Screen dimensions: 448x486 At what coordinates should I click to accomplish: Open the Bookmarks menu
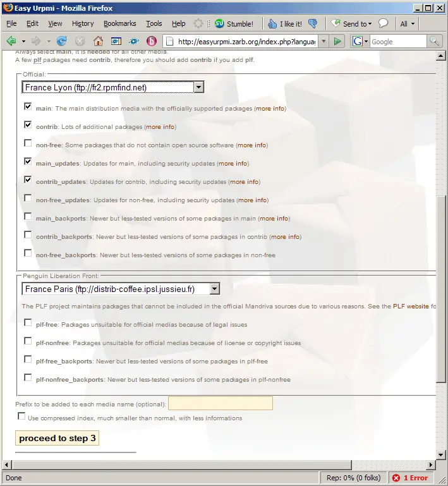pos(119,23)
